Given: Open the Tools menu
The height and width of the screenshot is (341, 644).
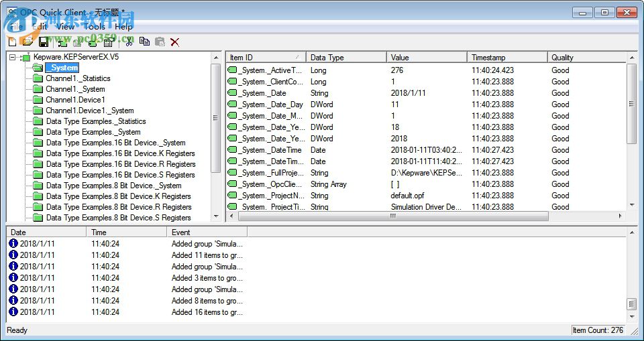Looking at the screenshot, I should point(95,27).
